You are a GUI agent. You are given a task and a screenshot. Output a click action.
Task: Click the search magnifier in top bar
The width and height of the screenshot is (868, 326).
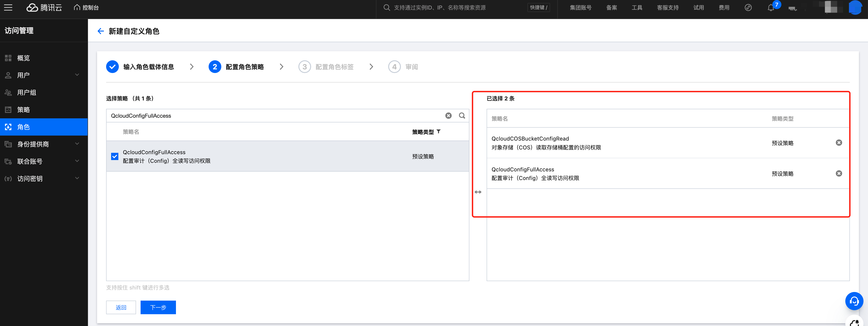pos(386,7)
